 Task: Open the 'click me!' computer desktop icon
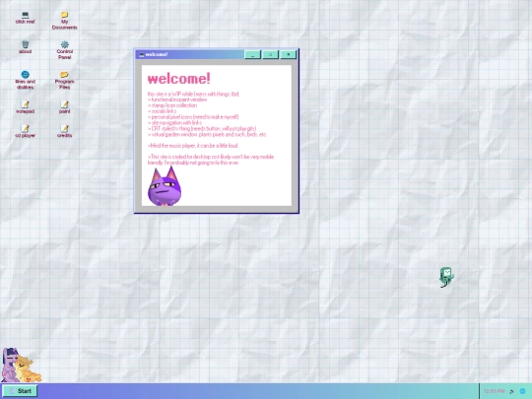pyautogui.click(x=25, y=18)
